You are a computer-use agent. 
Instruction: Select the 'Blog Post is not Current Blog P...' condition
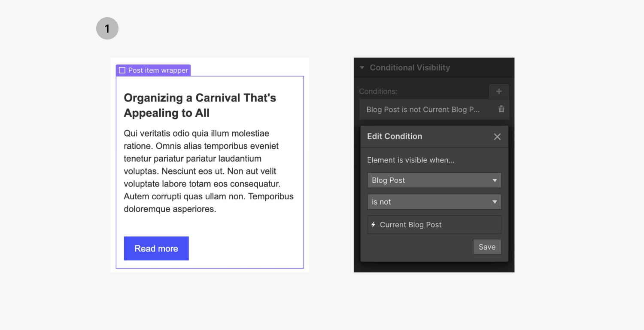pos(434,109)
